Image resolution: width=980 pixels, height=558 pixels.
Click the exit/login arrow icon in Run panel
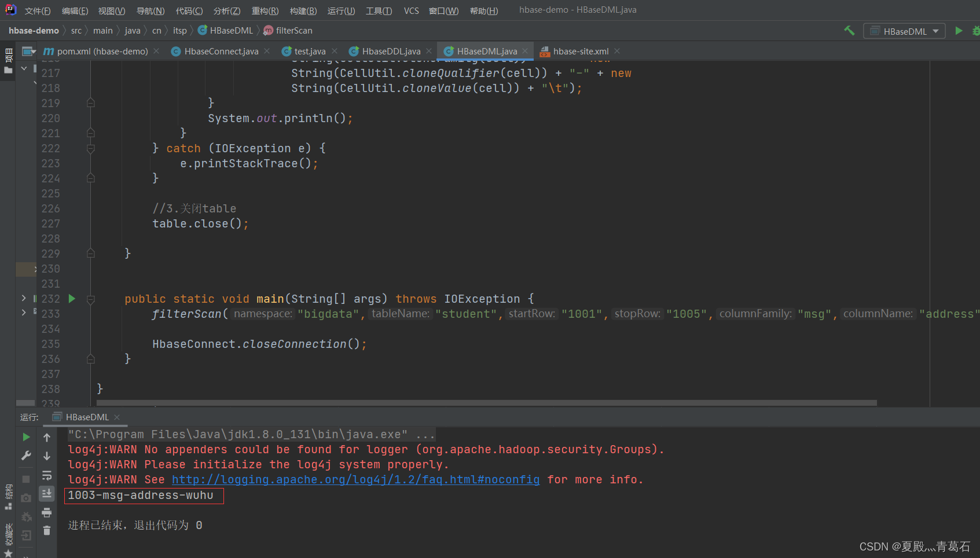[26, 535]
